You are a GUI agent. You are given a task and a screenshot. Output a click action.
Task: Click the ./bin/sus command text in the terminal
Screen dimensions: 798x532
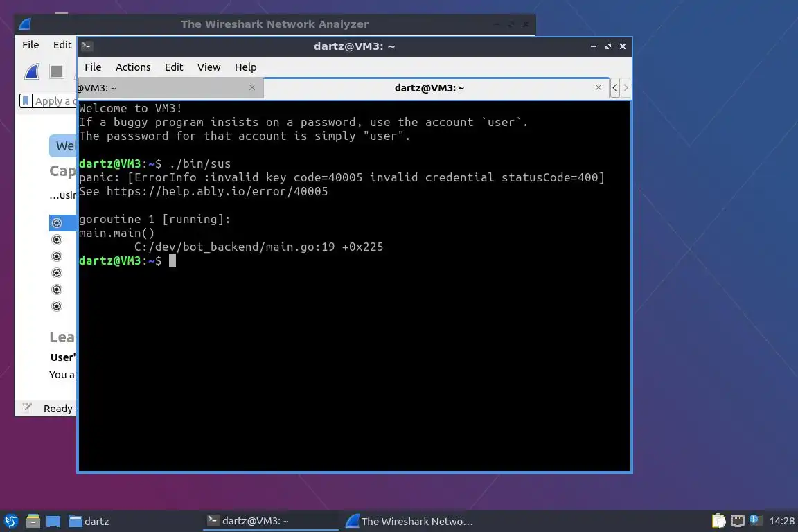[200, 164]
